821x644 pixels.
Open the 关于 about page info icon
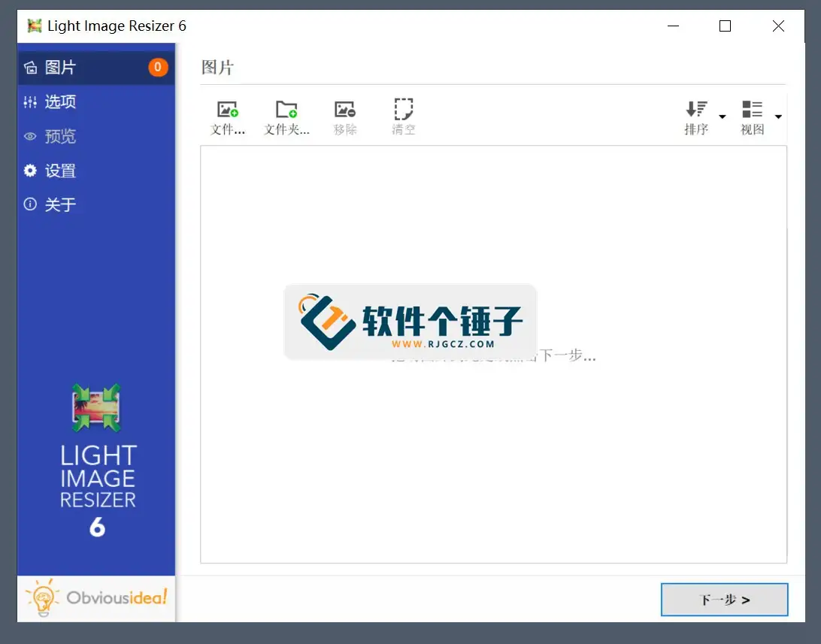click(30, 204)
